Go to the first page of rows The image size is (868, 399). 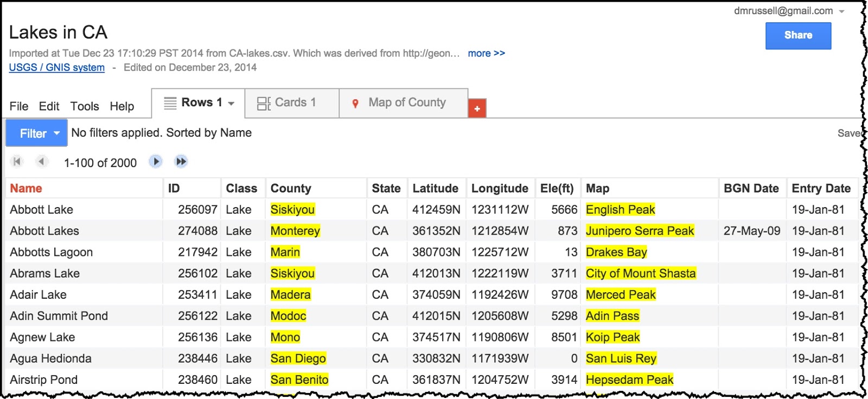click(17, 162)
